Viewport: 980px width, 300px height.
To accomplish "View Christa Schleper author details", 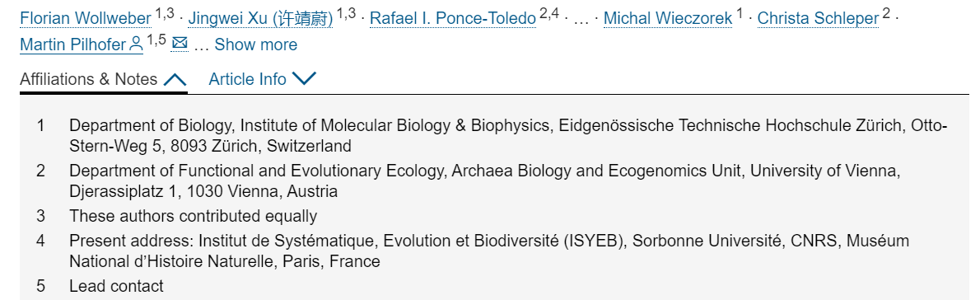I will coord(818,19).
